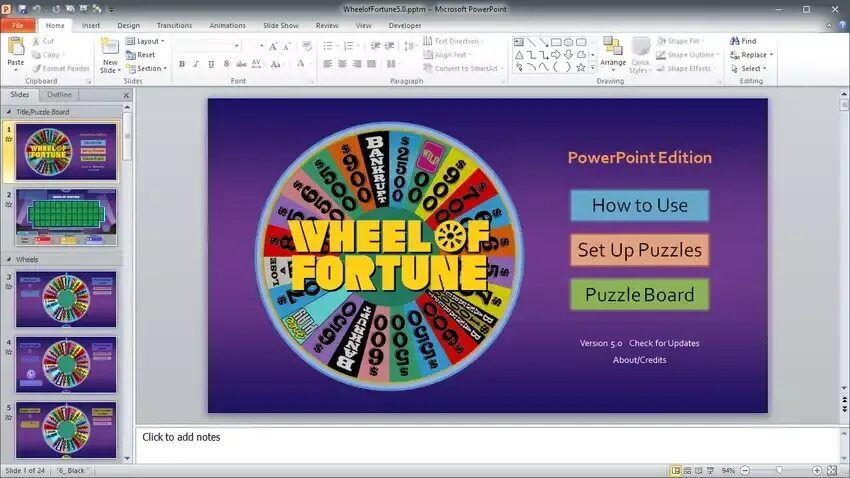Click the How to Use button on slide
This screenshot has width=850, height=478.
click(639, 205)
